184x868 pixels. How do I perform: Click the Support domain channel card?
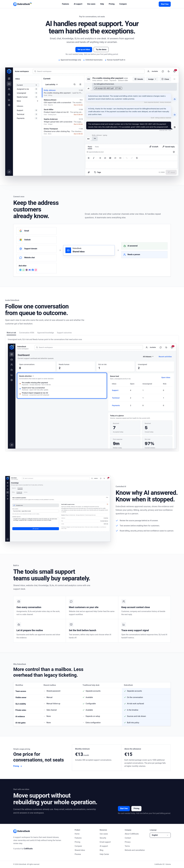coord(36,249)
